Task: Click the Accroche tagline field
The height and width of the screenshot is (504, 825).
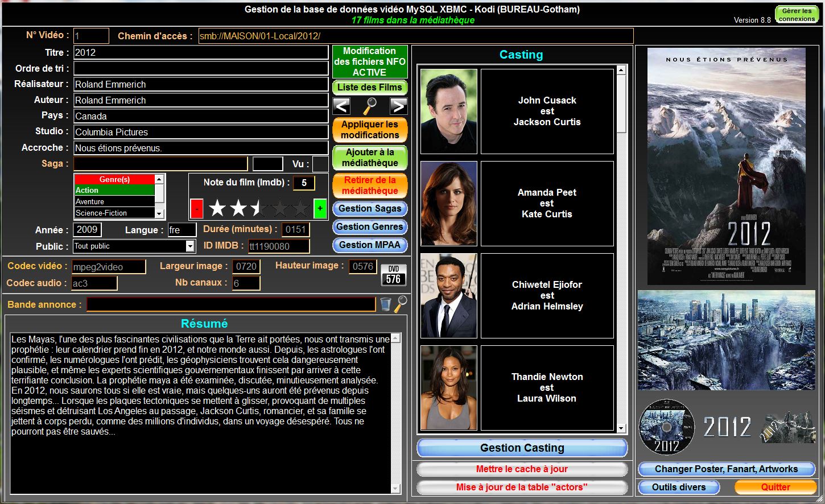Action: point(201,148)
